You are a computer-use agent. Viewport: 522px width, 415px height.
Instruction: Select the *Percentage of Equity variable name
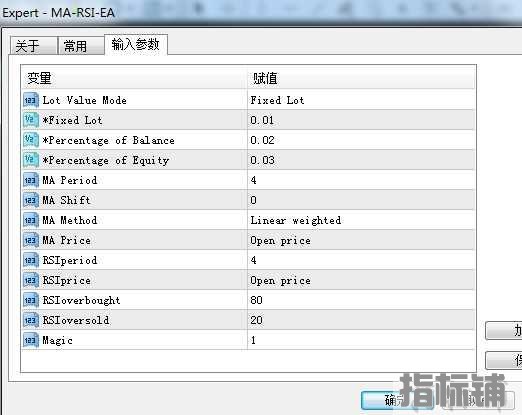(x=106, y=160)
